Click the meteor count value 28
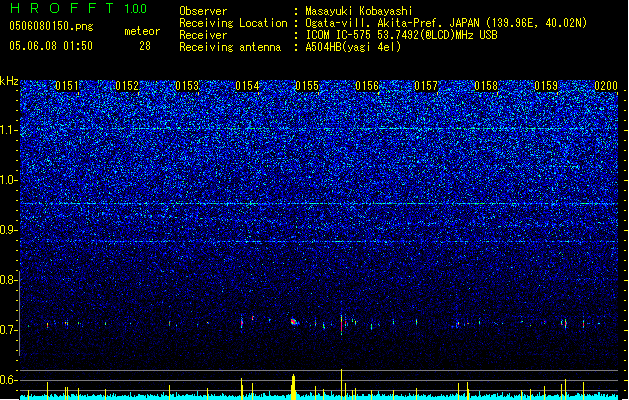 point(145,46)
